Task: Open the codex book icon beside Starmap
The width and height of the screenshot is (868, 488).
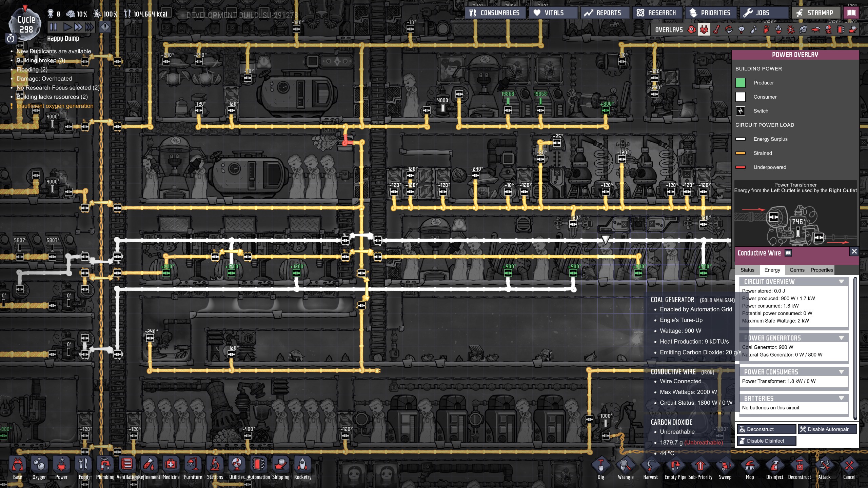Action: click(851, 13)
